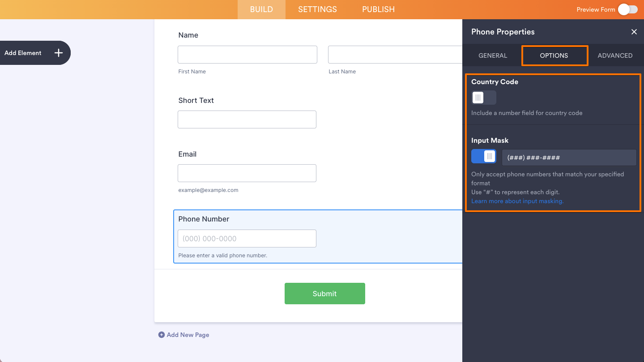Click the Phone Properties panel title
The image size is (644, 362).
tap(503, 32)
